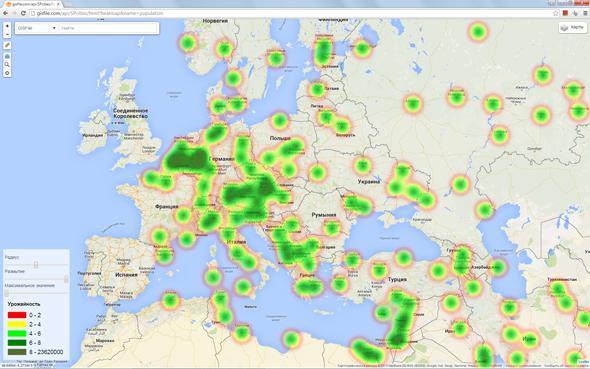Activate the magnifier search tool
This screenshot has width=590, height=369.
point(7,65)
